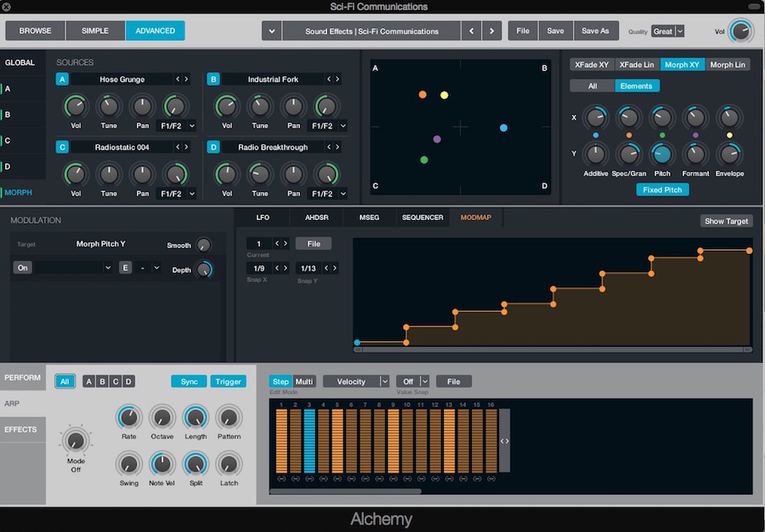Click the master Vol knob
765x532 pixels.
741,31
